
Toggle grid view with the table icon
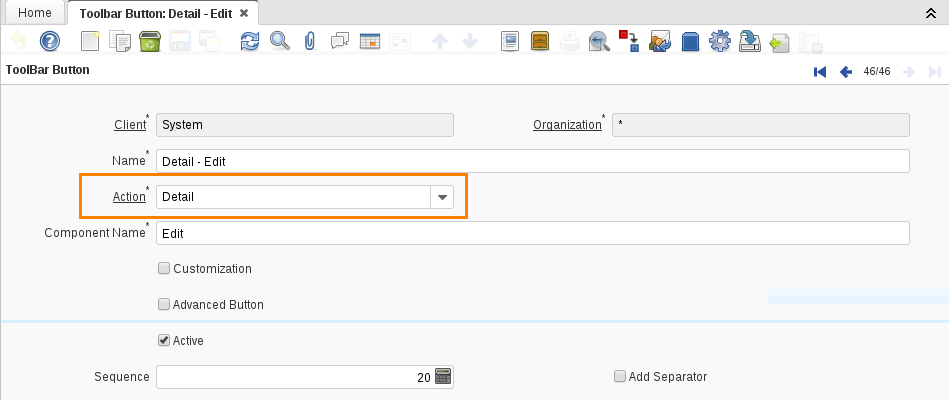click(370, 42)
